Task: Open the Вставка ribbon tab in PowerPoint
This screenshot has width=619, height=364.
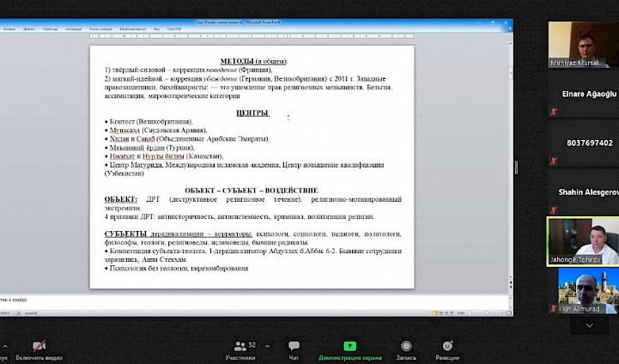Action: coord(9,29)
